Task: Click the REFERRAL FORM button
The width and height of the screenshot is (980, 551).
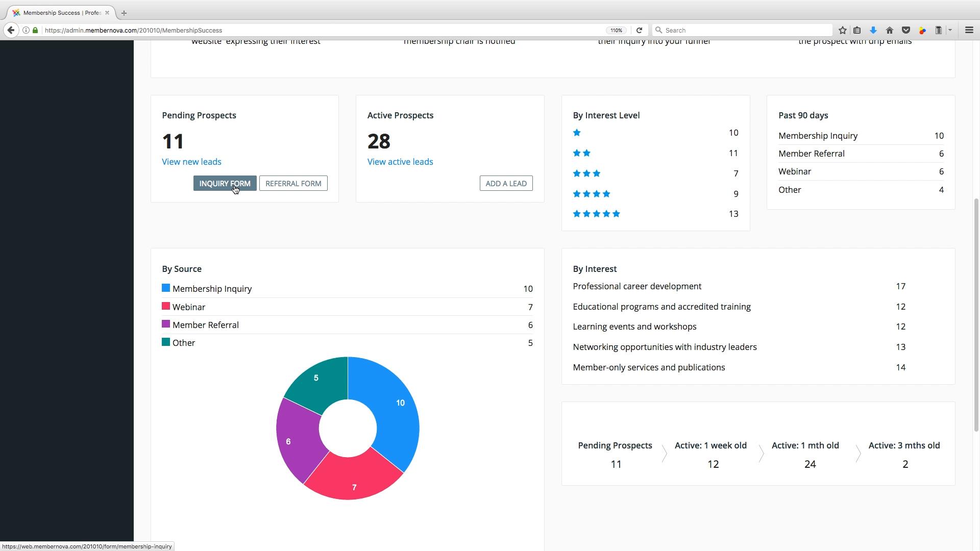Action: pyautogui.click(x=293, y=183)
